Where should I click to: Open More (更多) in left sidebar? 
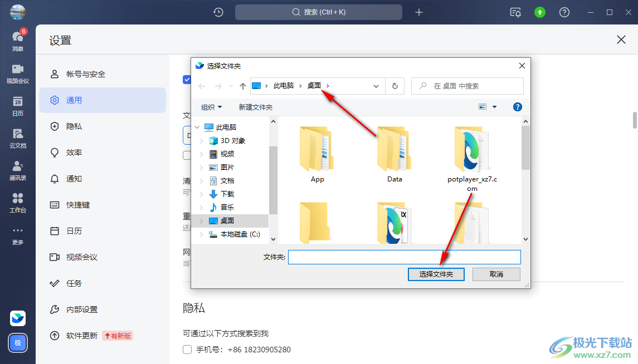17,235
